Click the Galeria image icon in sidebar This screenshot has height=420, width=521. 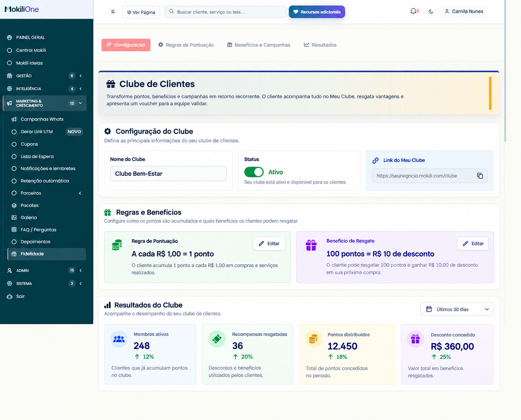coord(14,217)
